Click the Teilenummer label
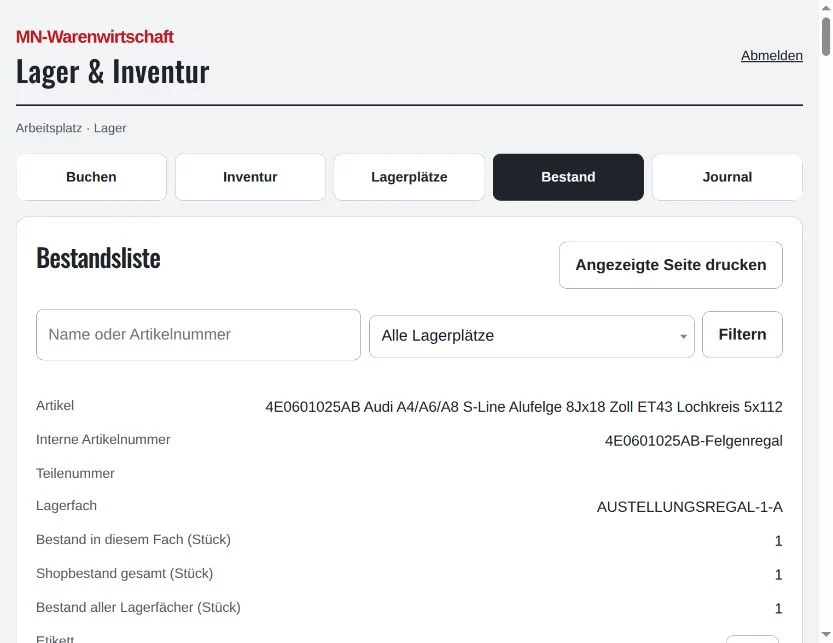This screenshot has width=833, height=643. [75, 473]
